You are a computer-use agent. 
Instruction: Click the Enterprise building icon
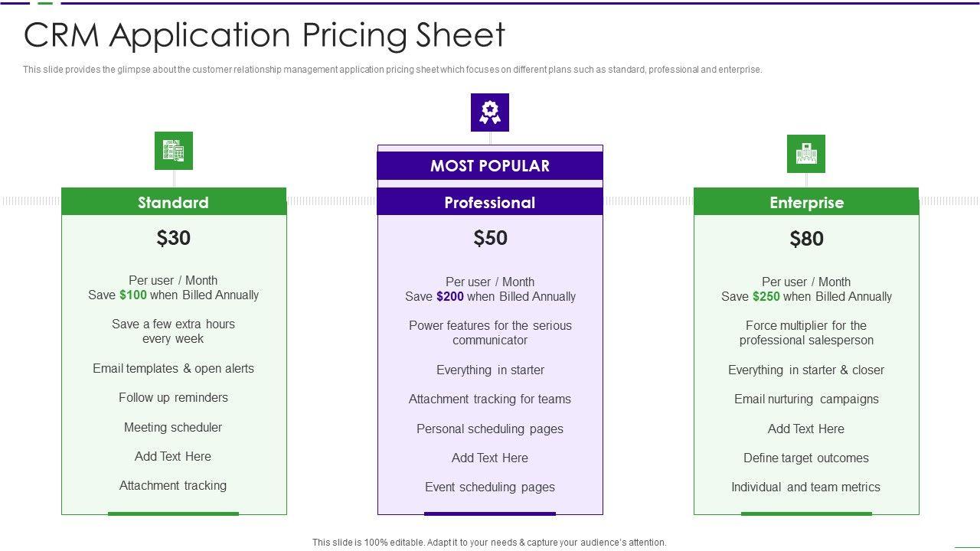tap(806, 154)
